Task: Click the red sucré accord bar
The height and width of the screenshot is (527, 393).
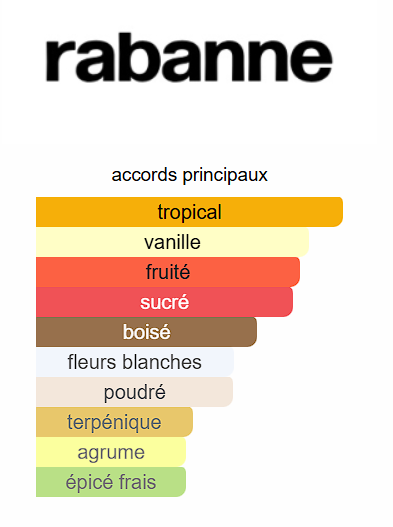Action: tap(164, 302)
